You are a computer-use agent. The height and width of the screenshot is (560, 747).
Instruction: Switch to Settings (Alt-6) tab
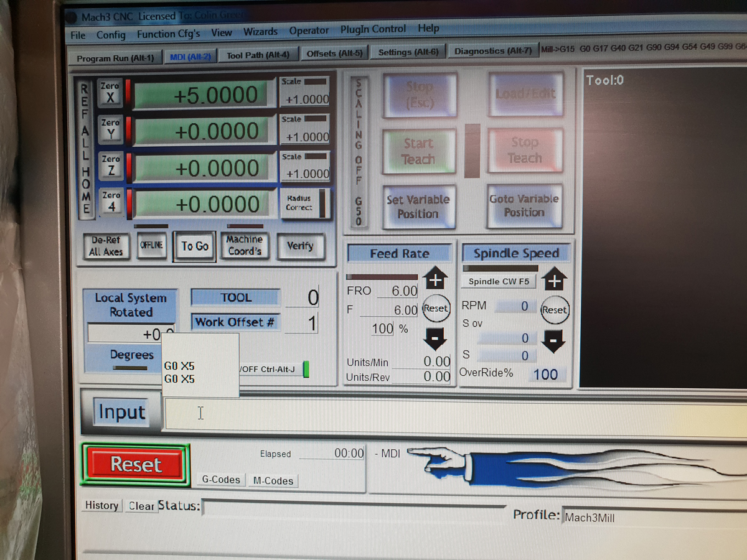pyautogui.click(x=408, y=52)
